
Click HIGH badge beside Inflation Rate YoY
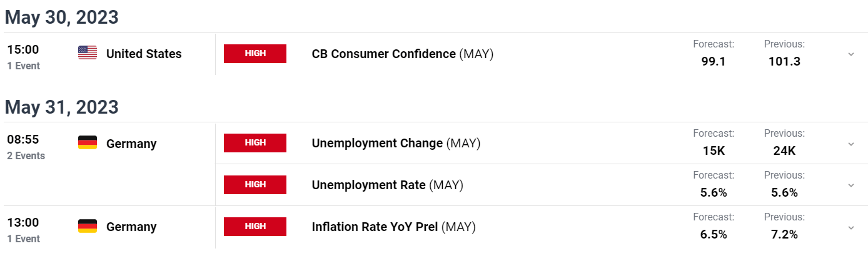pyautogui.click(x=255, y=227)
